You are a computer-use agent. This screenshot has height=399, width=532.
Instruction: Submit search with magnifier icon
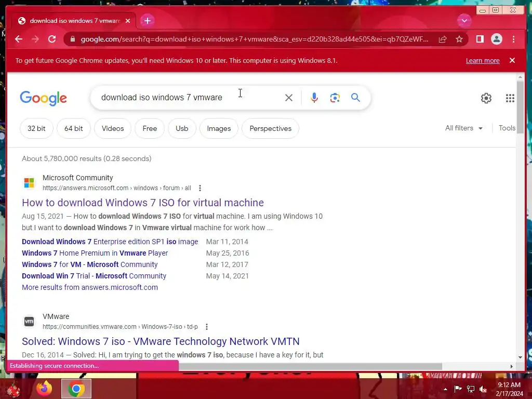(355, 98)
